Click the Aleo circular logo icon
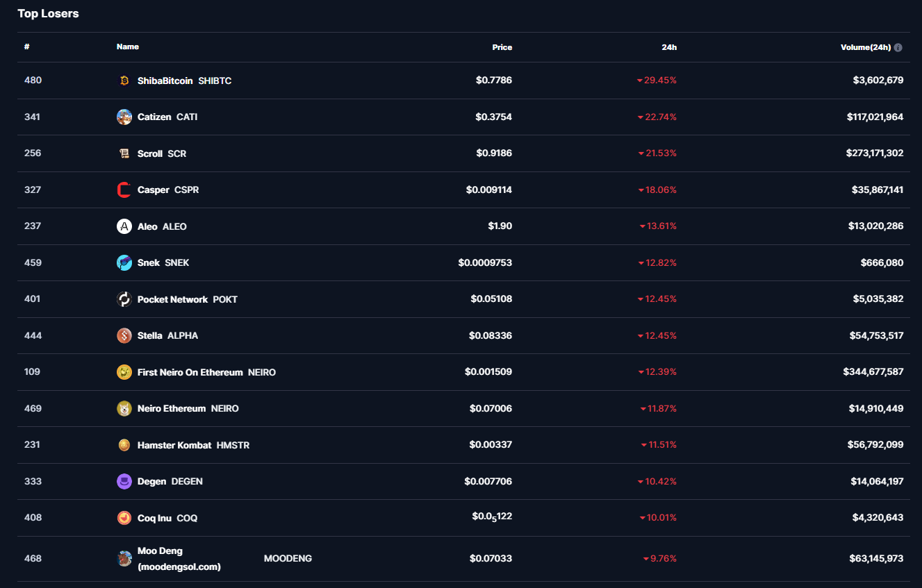This screenshot has height=588, width=922. 124,226
